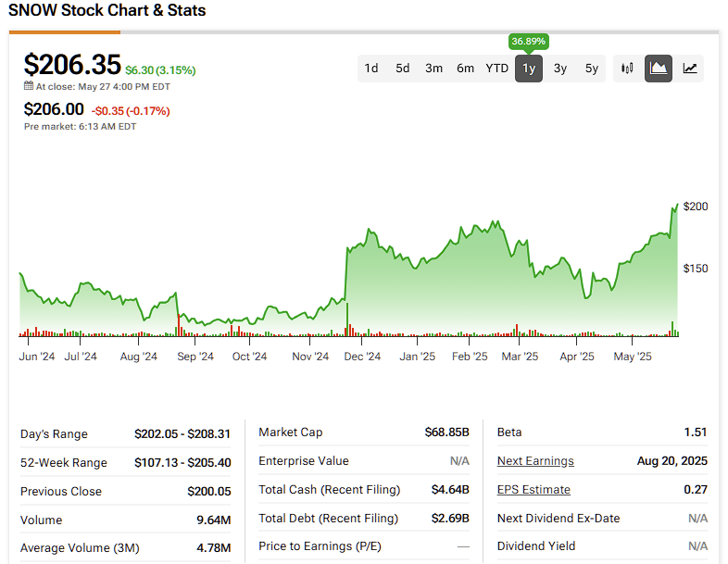This screenshot has width=728, height=564.
Task: Click the Market Cap value $68.85B
Action: [x=446, y=432]
